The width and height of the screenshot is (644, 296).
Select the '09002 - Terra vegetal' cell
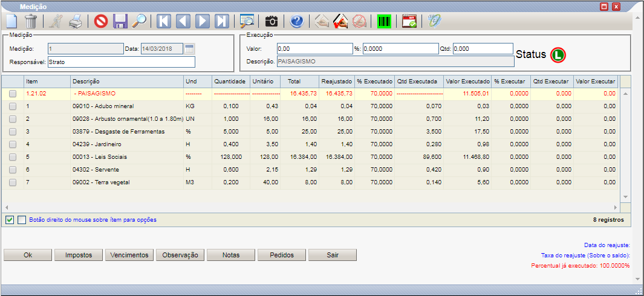[126, 182]
